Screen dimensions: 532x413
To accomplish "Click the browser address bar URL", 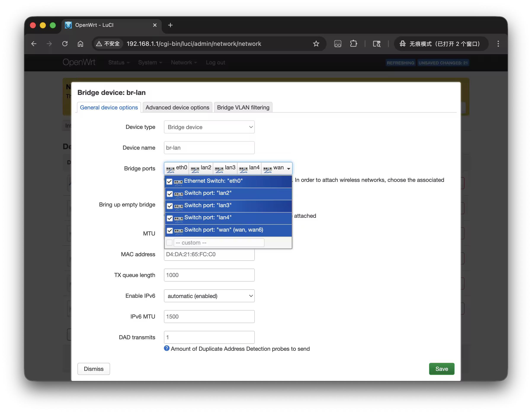I will [x=194, y=44].
